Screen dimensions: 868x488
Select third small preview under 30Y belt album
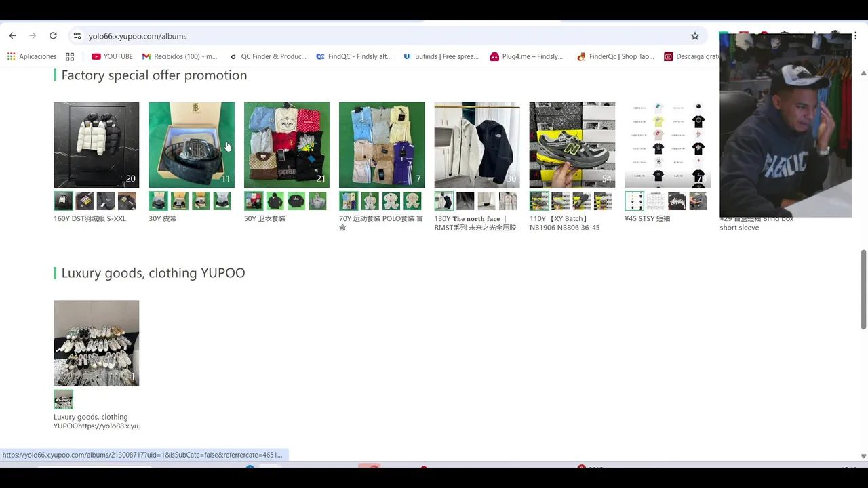tap(201, 201)
